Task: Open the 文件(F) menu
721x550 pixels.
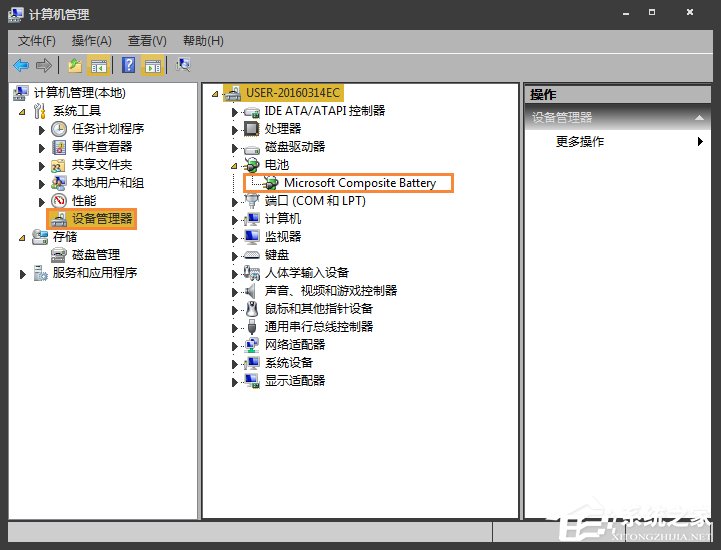Action: coord(36,41)
